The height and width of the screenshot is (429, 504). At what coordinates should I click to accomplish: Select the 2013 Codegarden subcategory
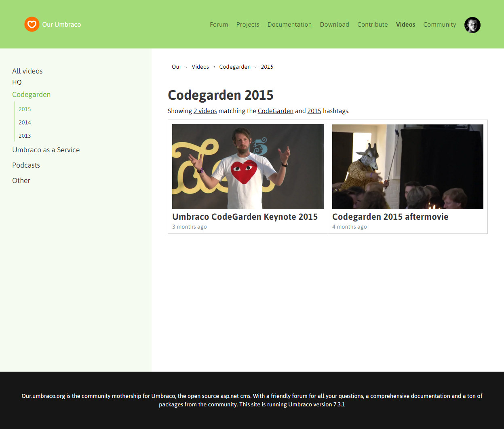coord(25,136)
